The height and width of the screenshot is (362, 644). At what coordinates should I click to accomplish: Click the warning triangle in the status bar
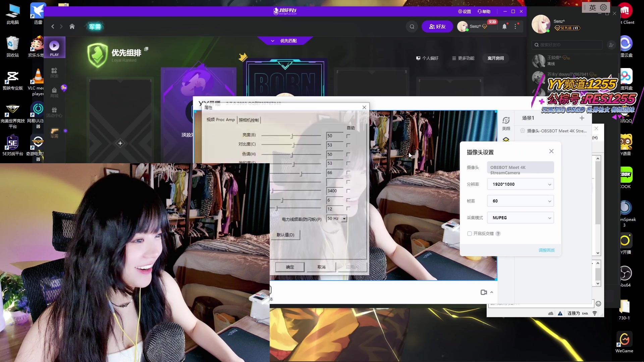pos(560,313)
